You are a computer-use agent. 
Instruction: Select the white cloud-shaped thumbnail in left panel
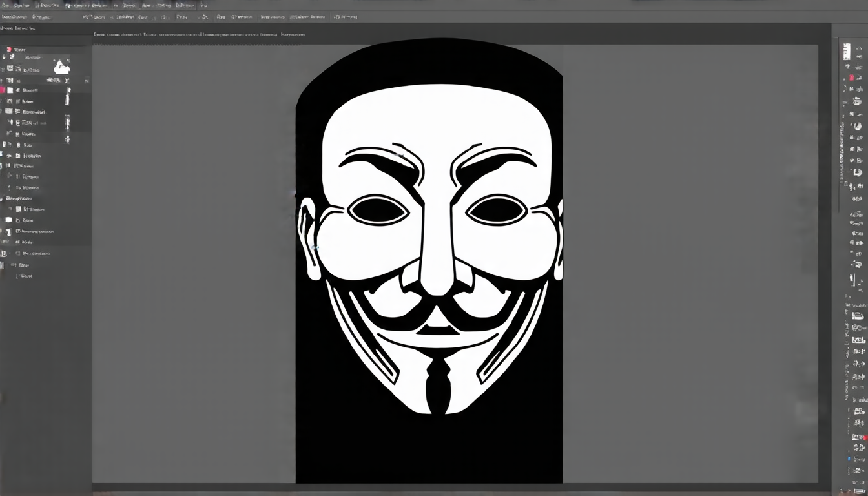62,66
